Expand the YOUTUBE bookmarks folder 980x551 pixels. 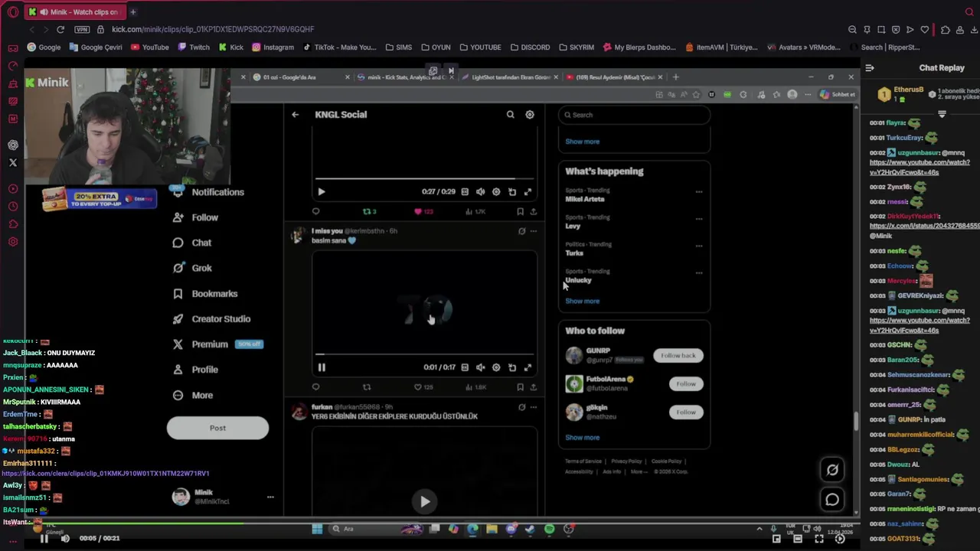click(479, 47)
